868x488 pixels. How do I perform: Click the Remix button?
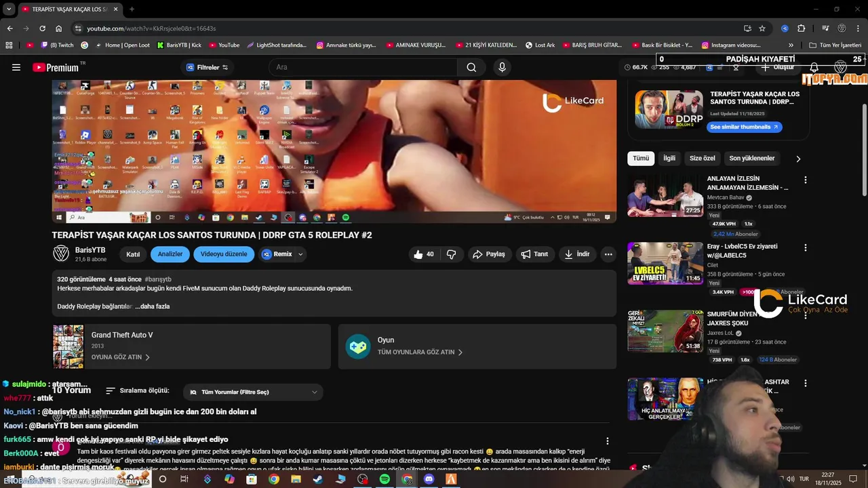click(277, 254)
